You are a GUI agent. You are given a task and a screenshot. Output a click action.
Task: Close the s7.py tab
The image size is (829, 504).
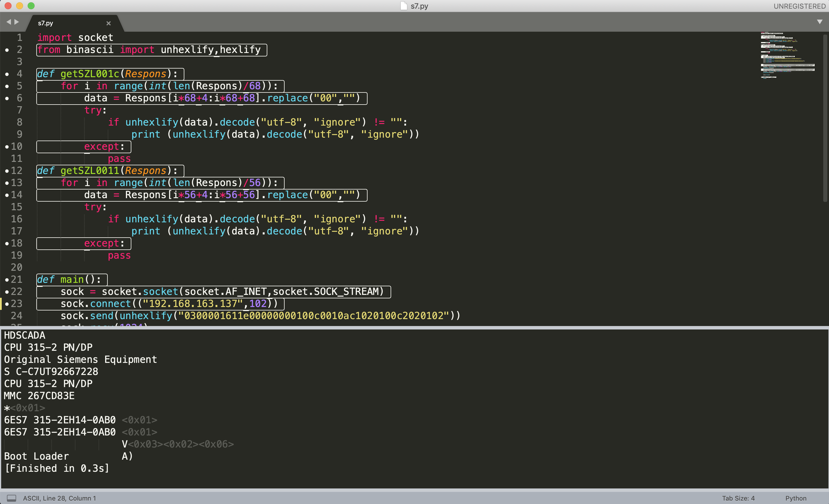click(108, 23)
